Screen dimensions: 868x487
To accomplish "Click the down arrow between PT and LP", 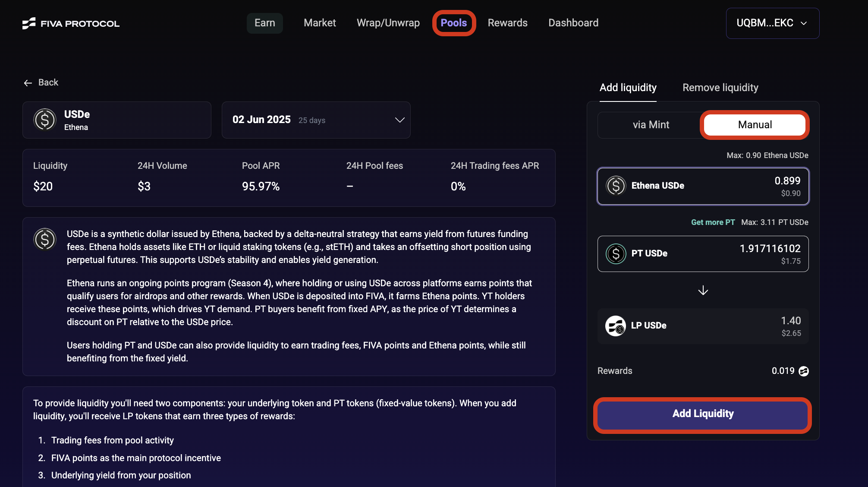I will [703, 291].
